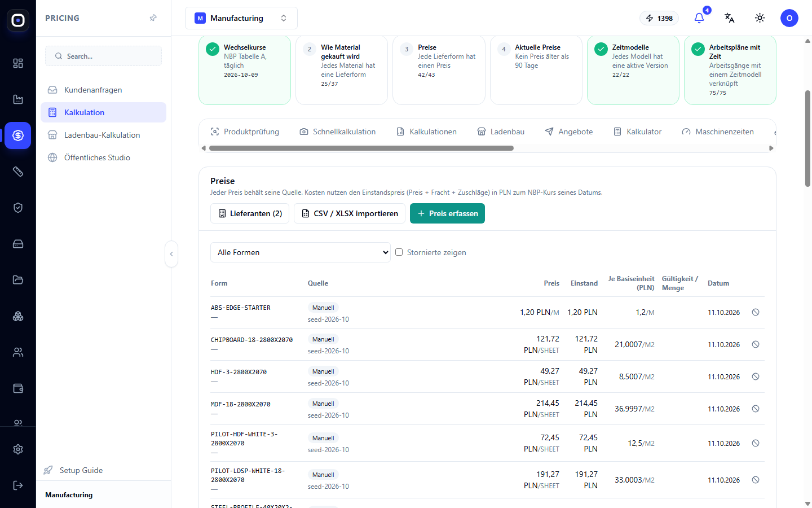
Task: Switch to the Schnellkalkulation tab
Action: coord(338,132)
